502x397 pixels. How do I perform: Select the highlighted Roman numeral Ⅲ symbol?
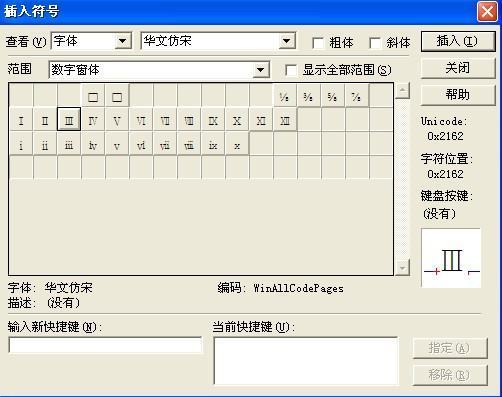[69, 119]
